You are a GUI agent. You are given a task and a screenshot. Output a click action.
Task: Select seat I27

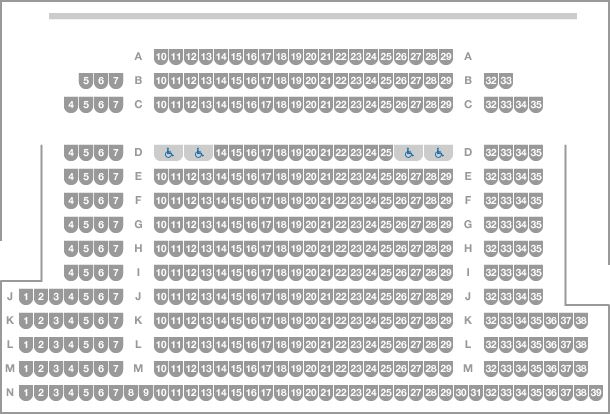[416, 273]
